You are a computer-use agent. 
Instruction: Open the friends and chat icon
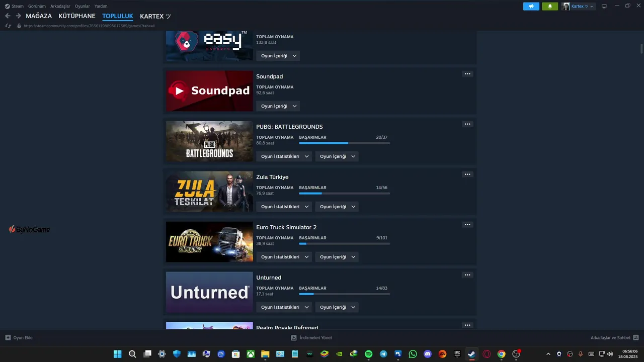(636, 338)
